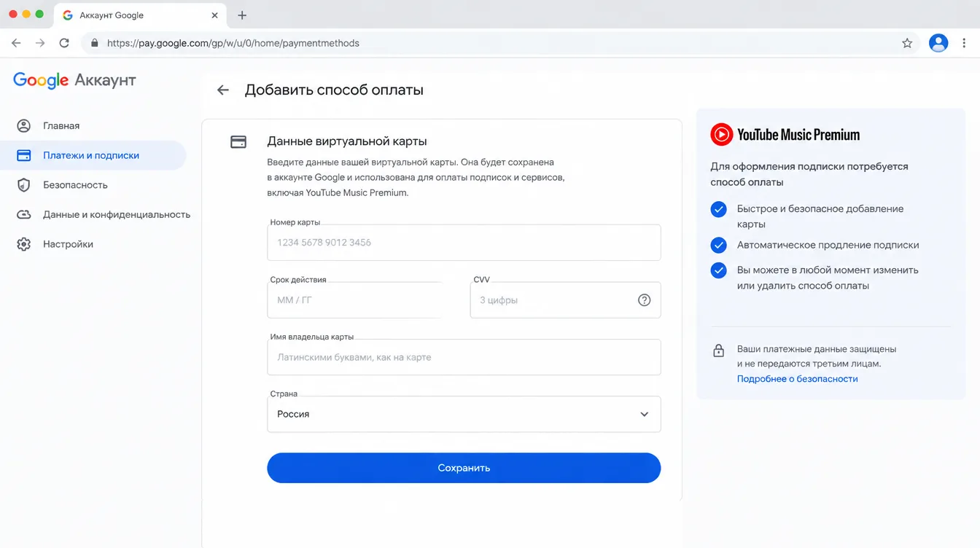Screen dimensions: 980x548
Task: Click the Автоматическое продление подписки text
Action: pyautogui.click(x=828, y=245)
